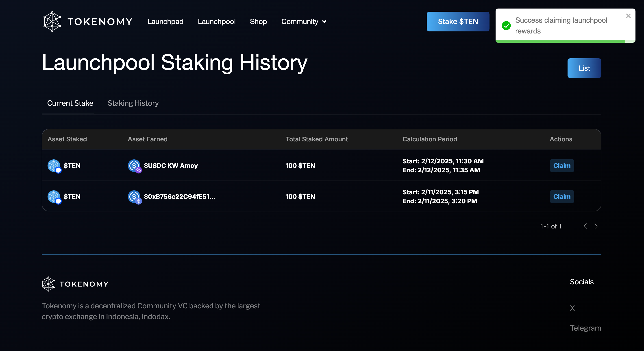Viewport: 644px width, 351px height.
Task: Open the Launchpad menu item
Action: pyautogui.click(x=165, y=22)
